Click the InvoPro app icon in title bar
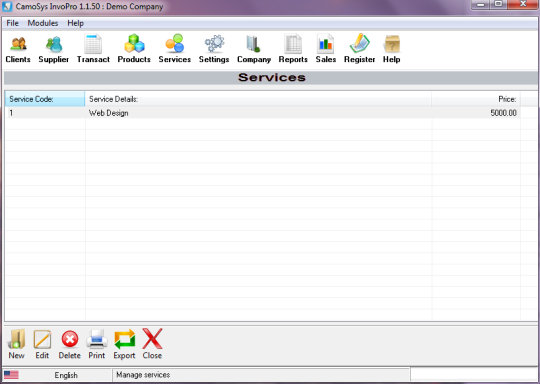Viewport: 540px width, 384px height. [x=7, y=7]
